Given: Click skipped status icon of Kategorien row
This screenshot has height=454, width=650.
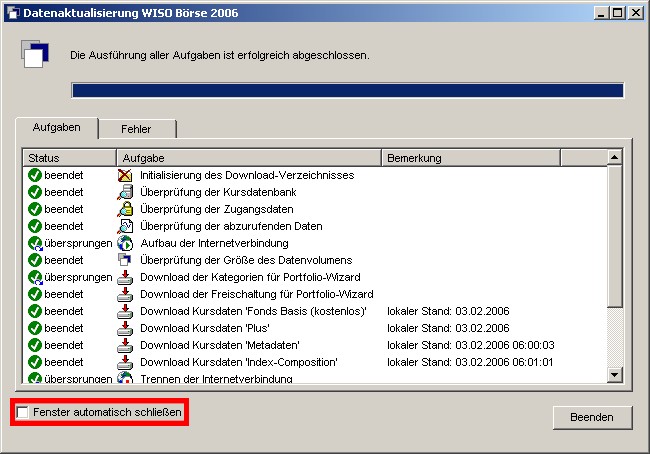Looking at the screenshot, I should 35,277.
